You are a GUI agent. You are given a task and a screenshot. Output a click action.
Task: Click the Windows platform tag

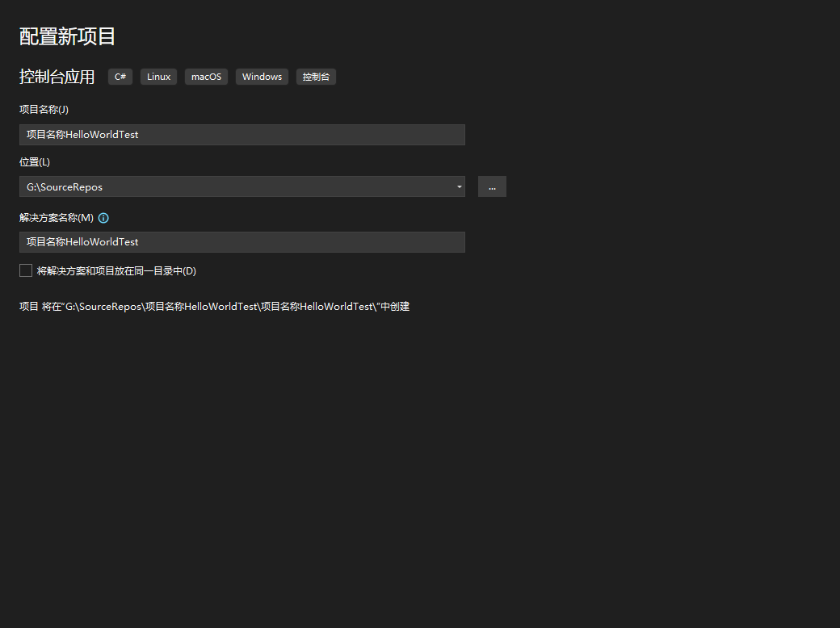262,77
